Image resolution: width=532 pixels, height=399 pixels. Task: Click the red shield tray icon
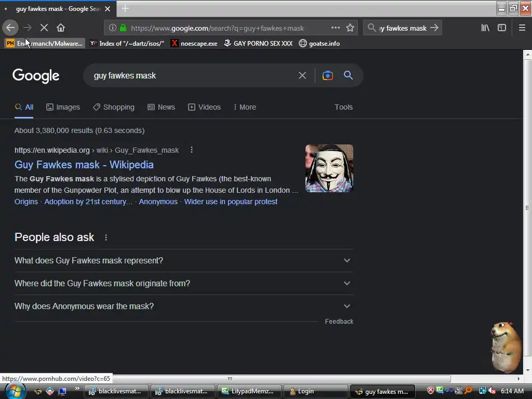coord(431,391)
